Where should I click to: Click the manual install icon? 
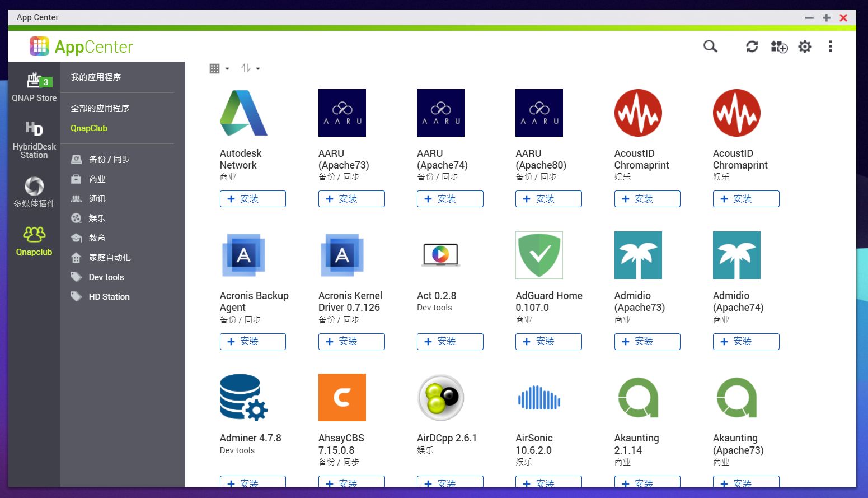click(x=778, y=46)
